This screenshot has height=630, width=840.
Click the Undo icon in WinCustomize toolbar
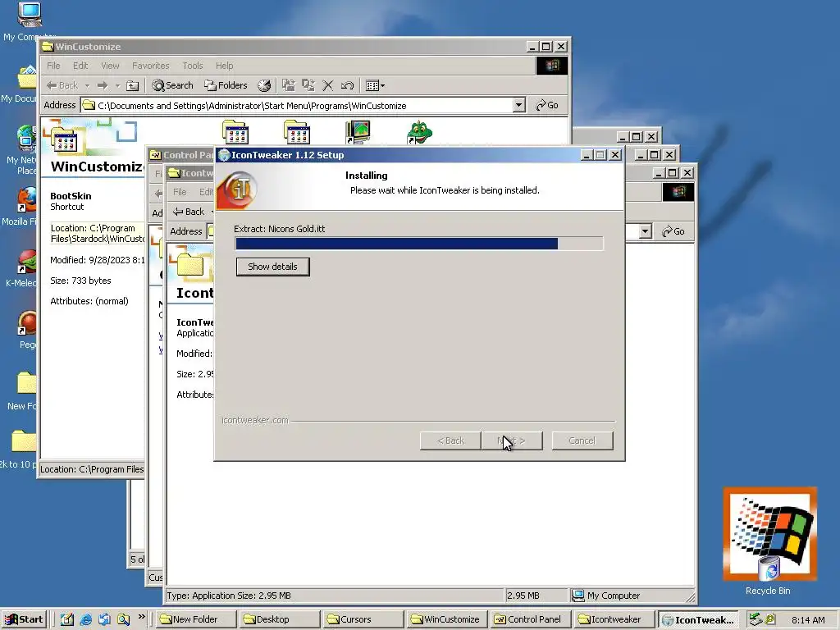347,85
